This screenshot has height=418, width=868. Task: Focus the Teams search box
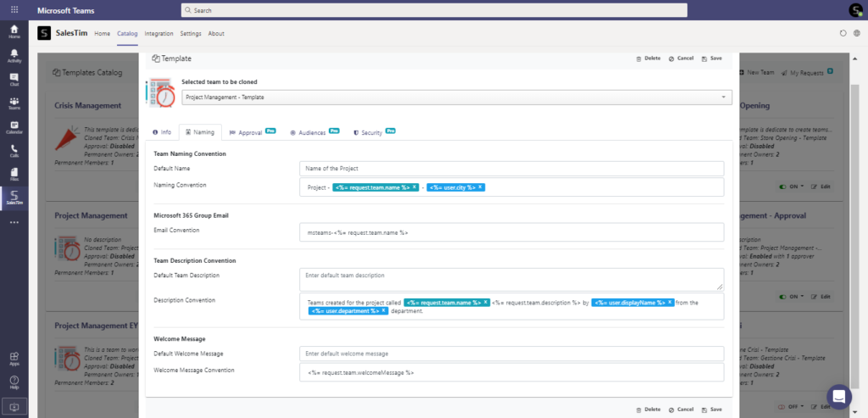[434, 10]
